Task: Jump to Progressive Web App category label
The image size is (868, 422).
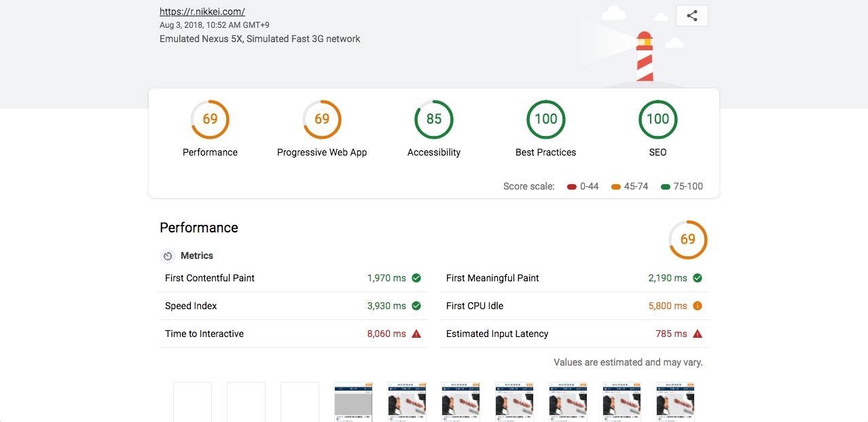Action: 322,152
